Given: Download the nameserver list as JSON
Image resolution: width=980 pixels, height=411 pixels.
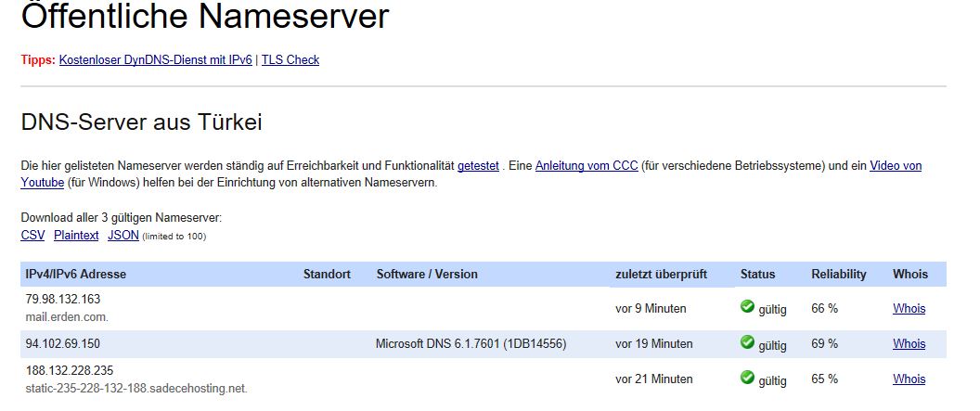Looking at the screenshot, I should coord(123,236).
